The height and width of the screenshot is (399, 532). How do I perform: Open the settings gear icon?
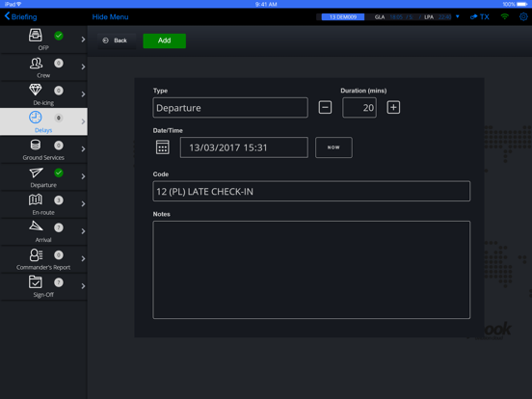tap(523, 16)
